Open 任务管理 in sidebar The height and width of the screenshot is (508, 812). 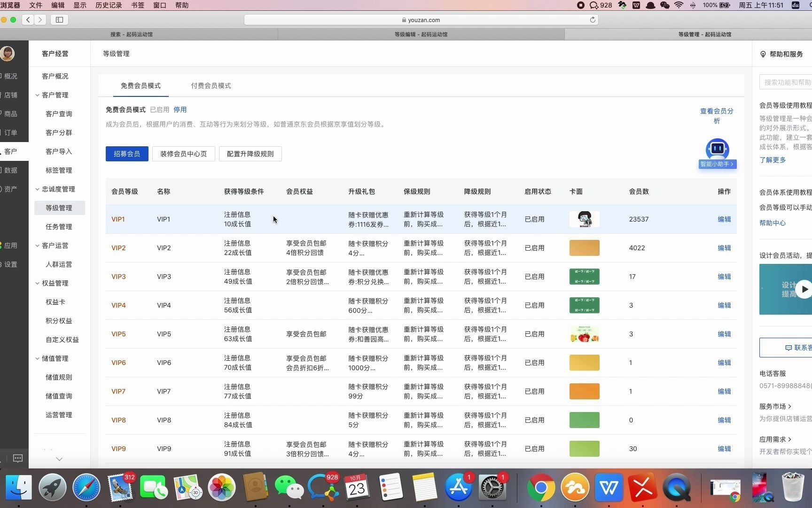(59, 227)
